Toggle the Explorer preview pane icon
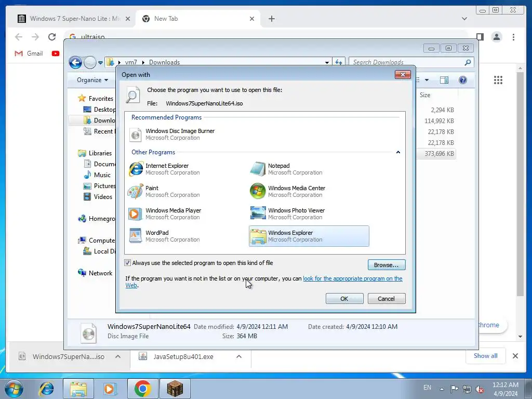The height and width of the screenshot is (399, 532). [x=444, y=80]
